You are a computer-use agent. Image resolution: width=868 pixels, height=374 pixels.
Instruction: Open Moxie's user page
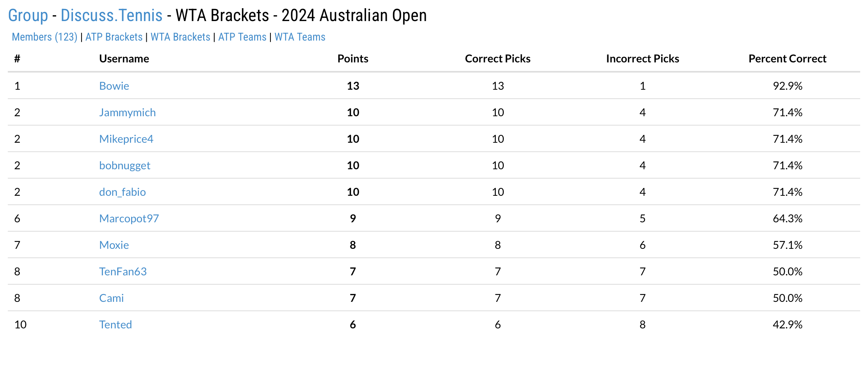click(114, 245)
